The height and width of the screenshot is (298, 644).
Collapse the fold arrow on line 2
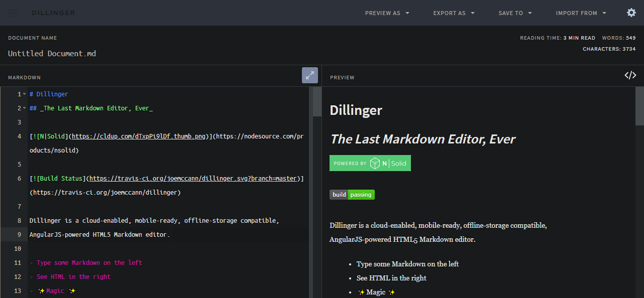click(x=24, y=108)
